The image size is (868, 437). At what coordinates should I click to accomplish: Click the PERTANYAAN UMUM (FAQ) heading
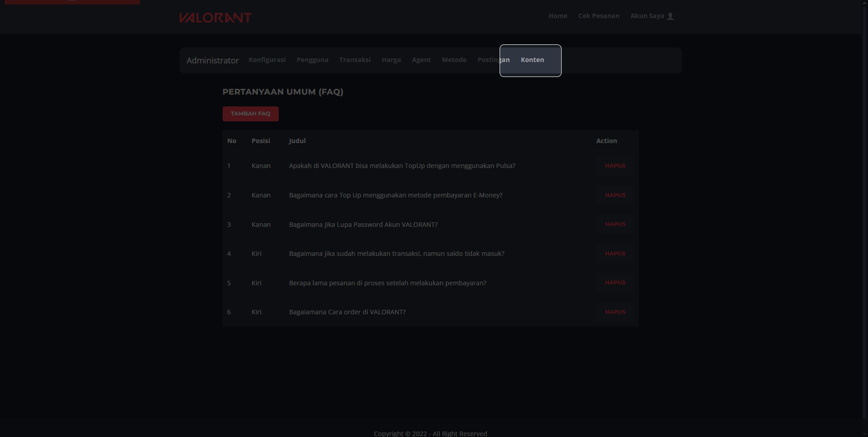pos(283,92)
